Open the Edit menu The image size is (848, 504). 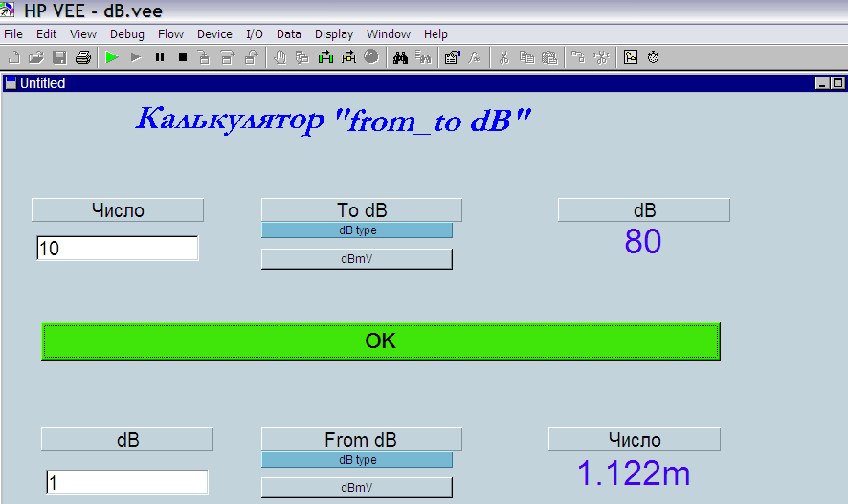[x=47, y=34]
